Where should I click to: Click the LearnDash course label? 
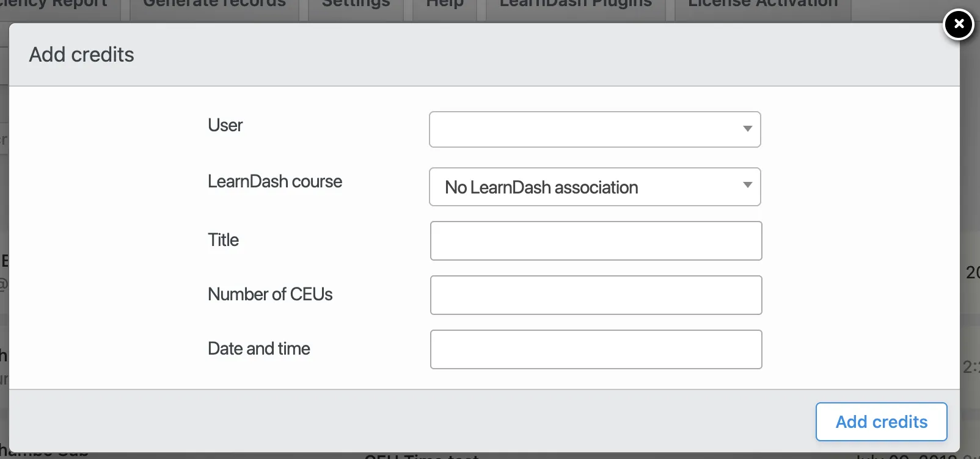(275, 181)
